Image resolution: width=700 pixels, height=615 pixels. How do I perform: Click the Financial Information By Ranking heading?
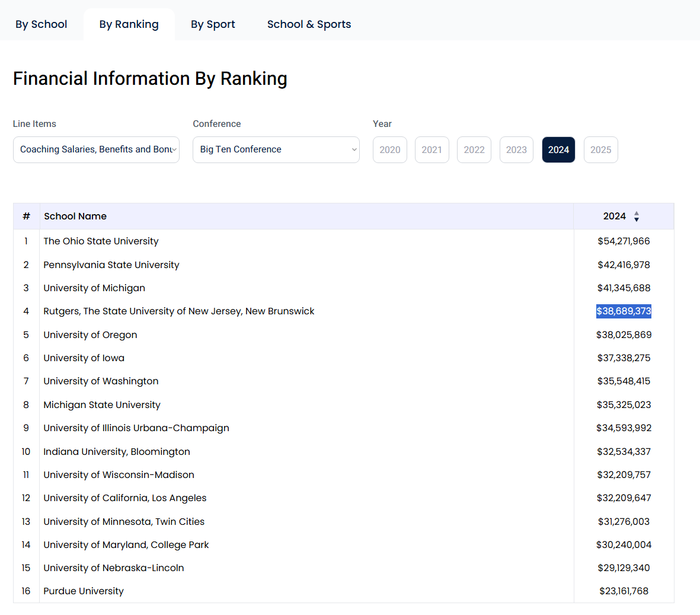pyautogui.click(x=150, y=79)
